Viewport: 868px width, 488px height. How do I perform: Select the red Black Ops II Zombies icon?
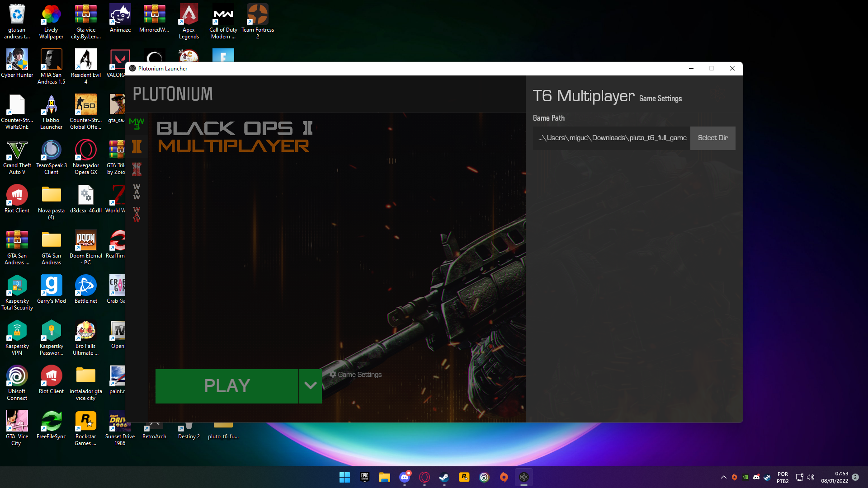pyautogui.click(x=137, y=169)
